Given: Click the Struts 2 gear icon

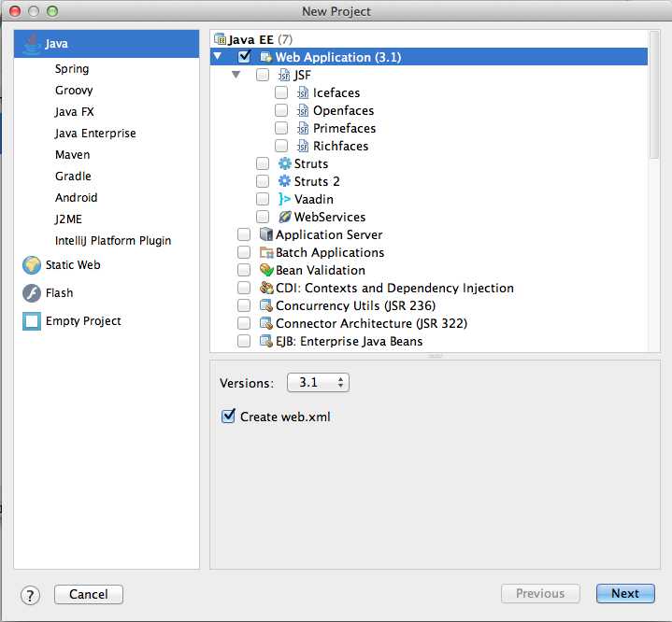Looking at the screenshot, I should 284,181.
